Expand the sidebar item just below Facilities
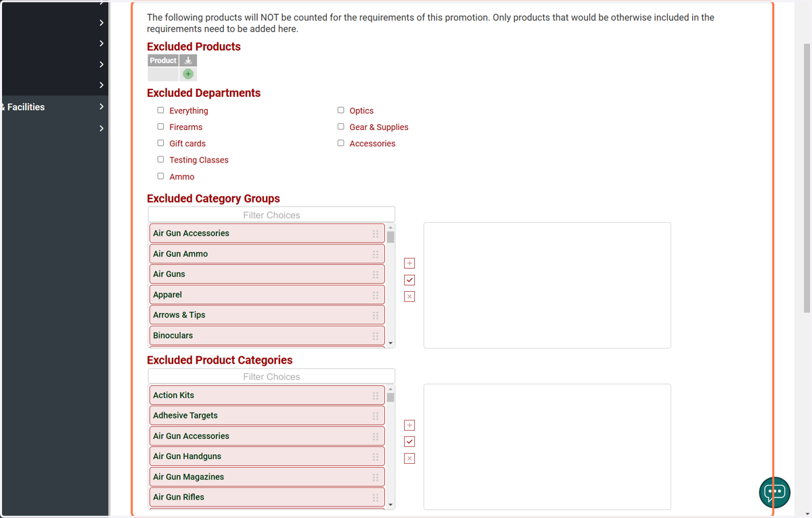This screenshot has width=812, height=518. click(x=101, y=128)
